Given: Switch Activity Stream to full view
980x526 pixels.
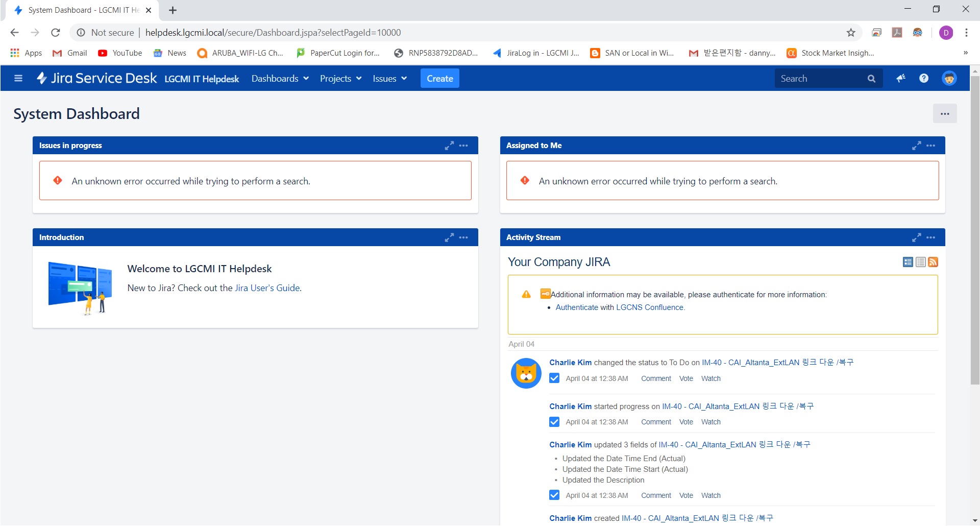Looking at the screenshot, I should click(908, 262).
